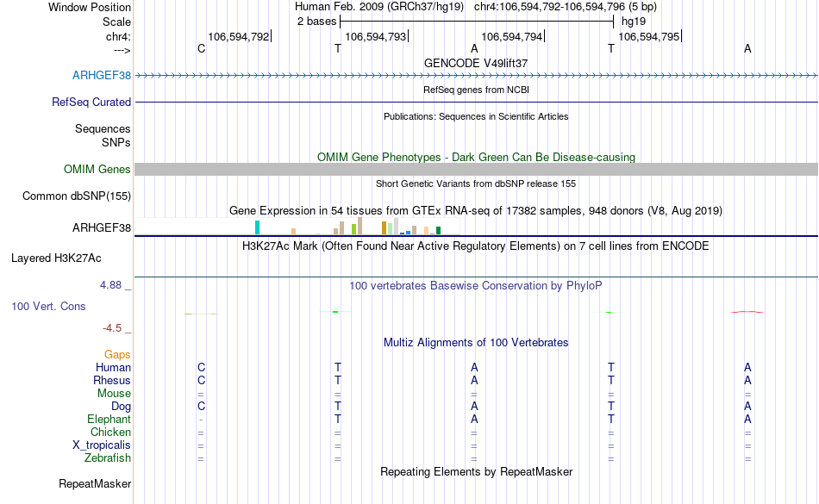Click the Human species label
Screen dimensions: 819x504
113,367
